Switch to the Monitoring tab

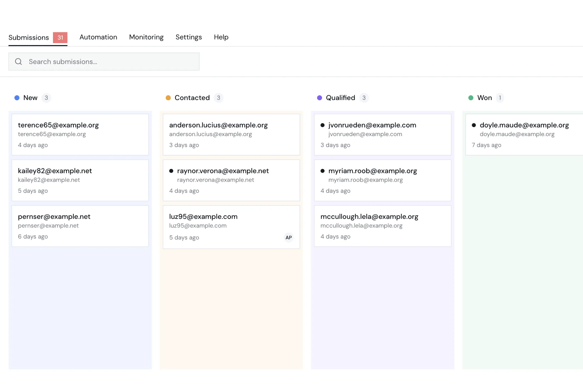tap(146, 37)
